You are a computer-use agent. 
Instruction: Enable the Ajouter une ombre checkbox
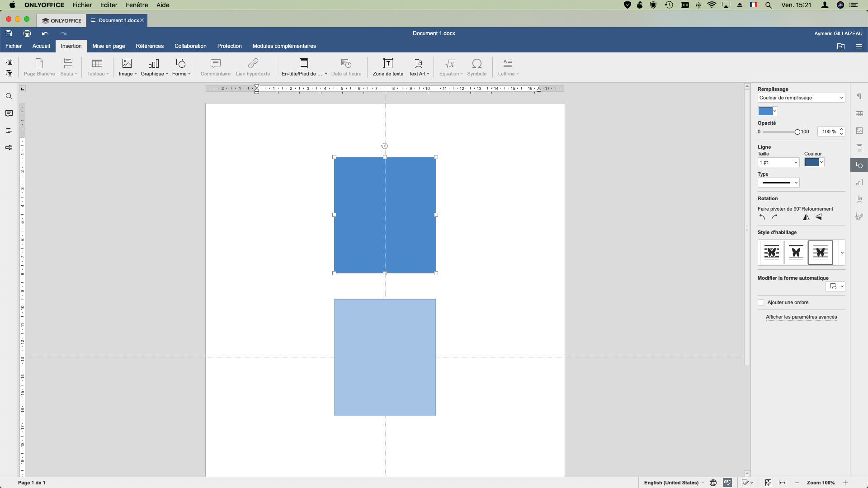tap(761, 302)
